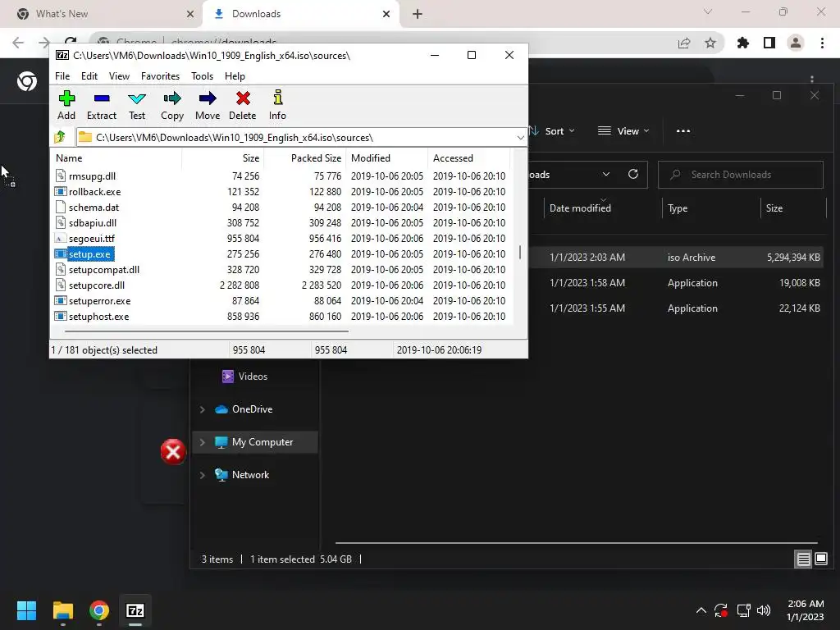Click the network icon in system tray

743,610
